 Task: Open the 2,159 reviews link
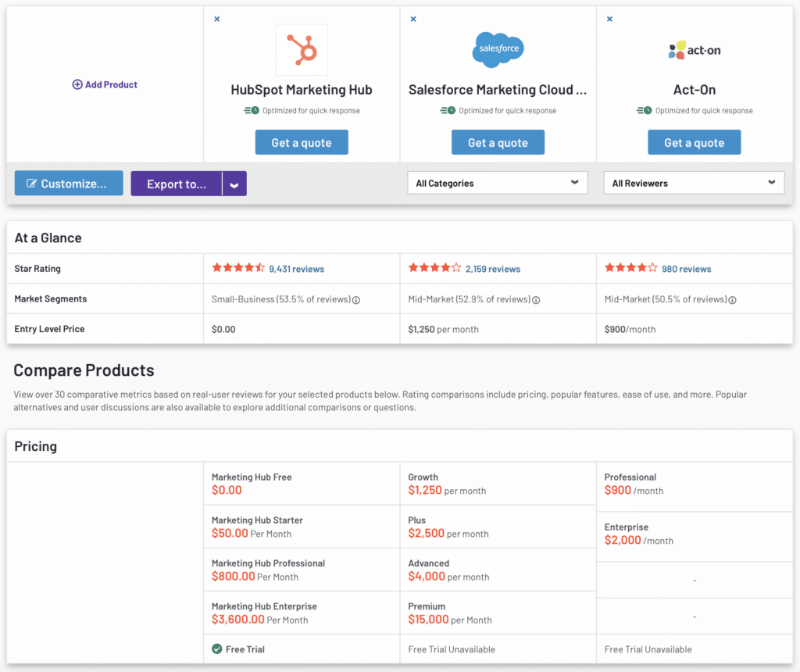pyautogui.click(x=493, y=269)
